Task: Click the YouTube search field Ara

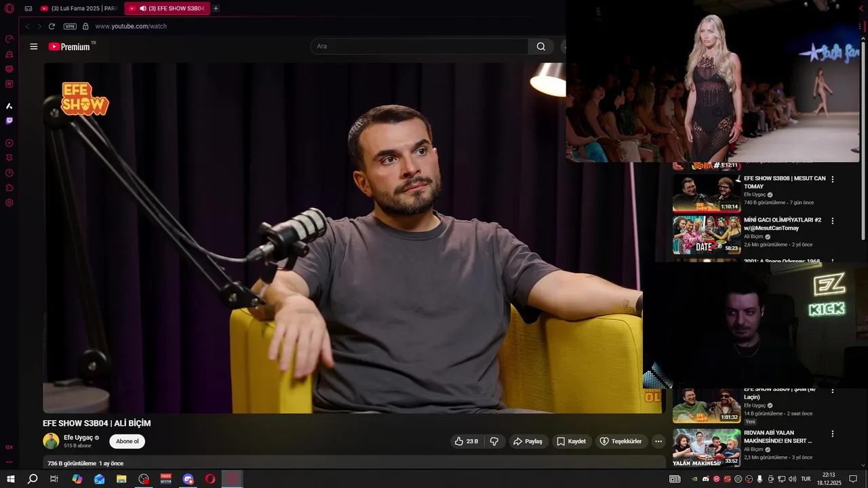Action: click(x=419, y=47)
